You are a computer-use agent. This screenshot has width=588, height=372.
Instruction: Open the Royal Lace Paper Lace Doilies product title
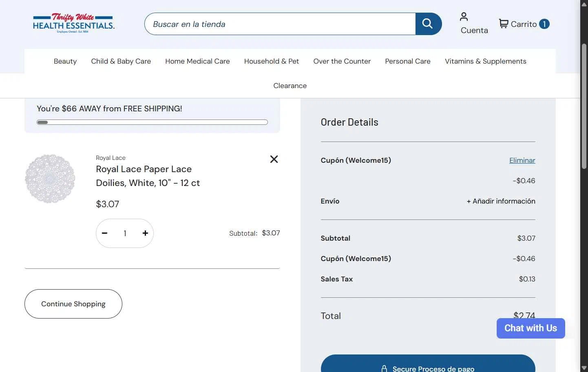click(x=148, y=176)
